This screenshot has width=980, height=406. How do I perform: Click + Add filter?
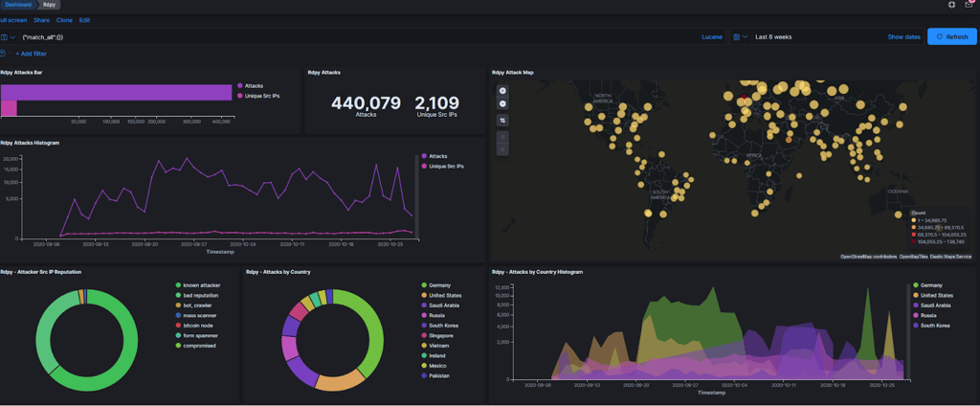tap(32, 54)
